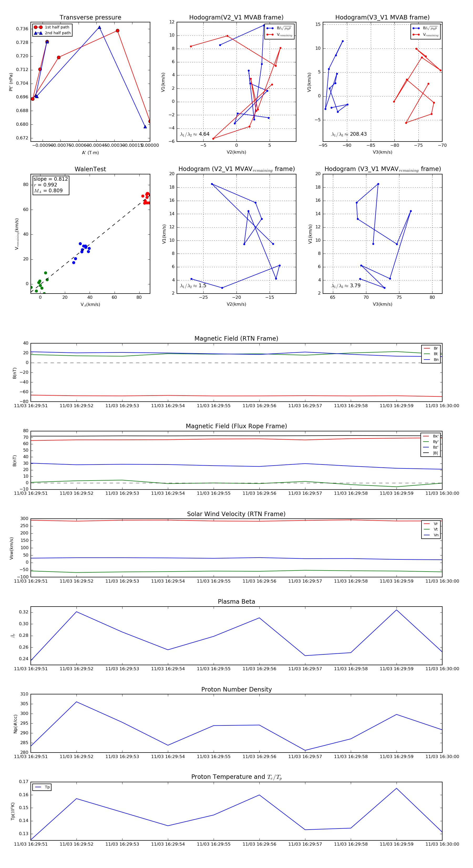This screenshot has height=868, width=473.
Task: Click the "λ1/λ2 ≈ 4.64" annotation
Action: point(194,134)
